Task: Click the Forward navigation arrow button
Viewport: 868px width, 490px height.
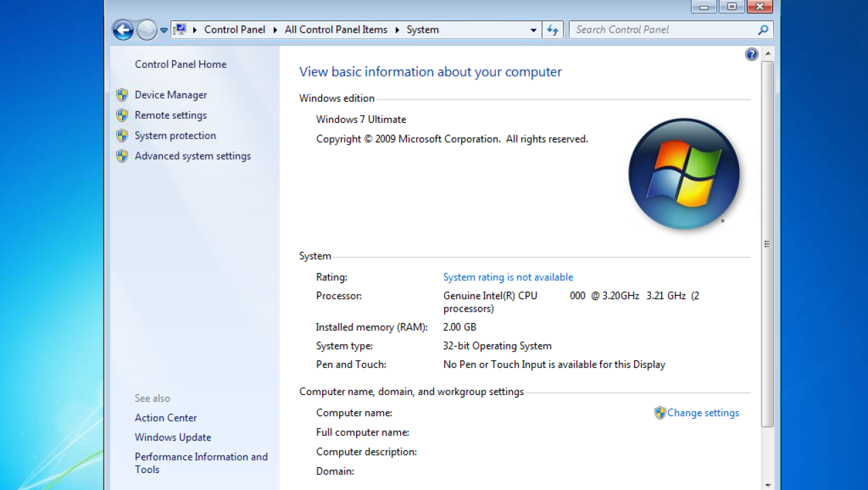Action: coord(146,30)
